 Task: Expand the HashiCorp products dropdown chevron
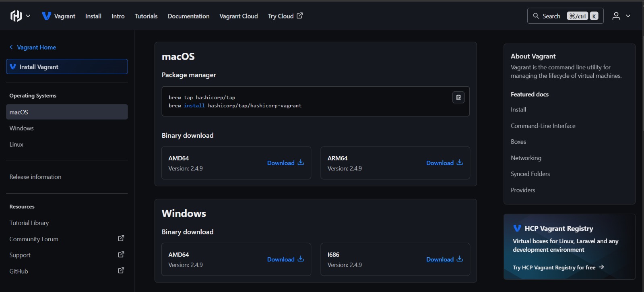(x=28, y=16)
